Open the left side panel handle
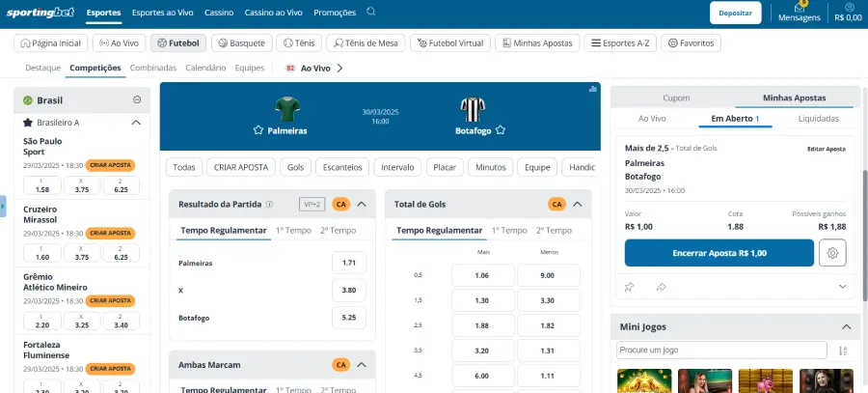This screenshot has height=393, width=868. pyautogui.click(x=3, y=207)
